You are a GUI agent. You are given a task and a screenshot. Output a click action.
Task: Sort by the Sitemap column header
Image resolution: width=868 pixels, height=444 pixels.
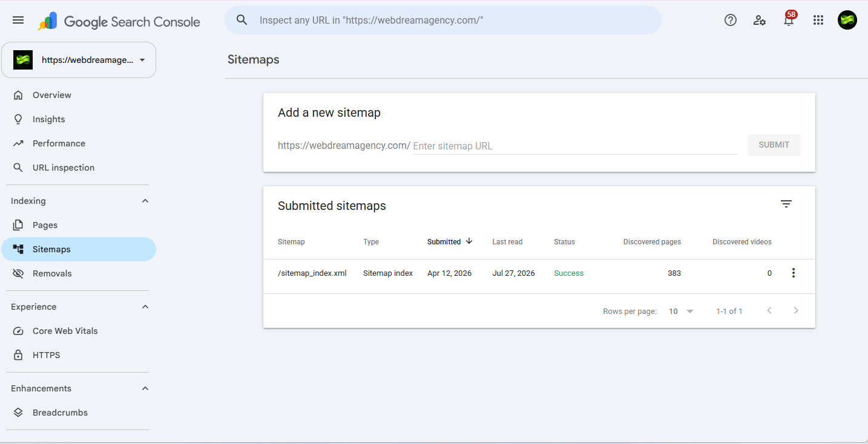[x=291, y=242]
